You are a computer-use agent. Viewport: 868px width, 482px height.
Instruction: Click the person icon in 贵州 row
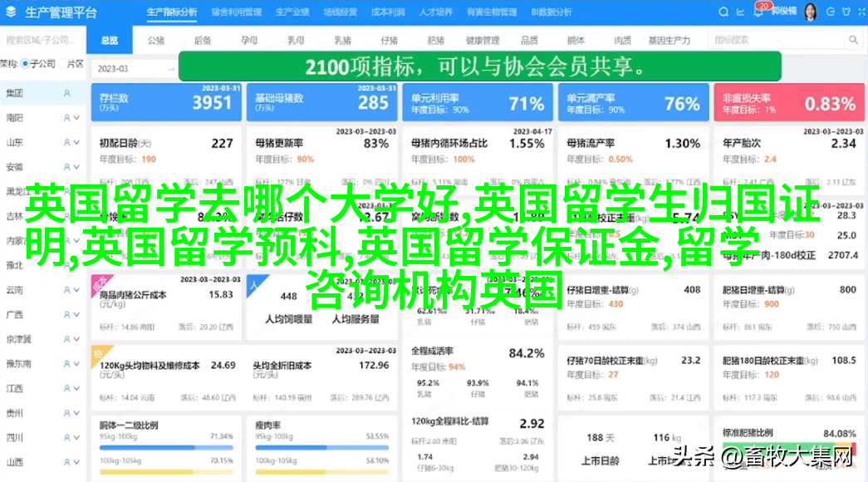[67, 413]
